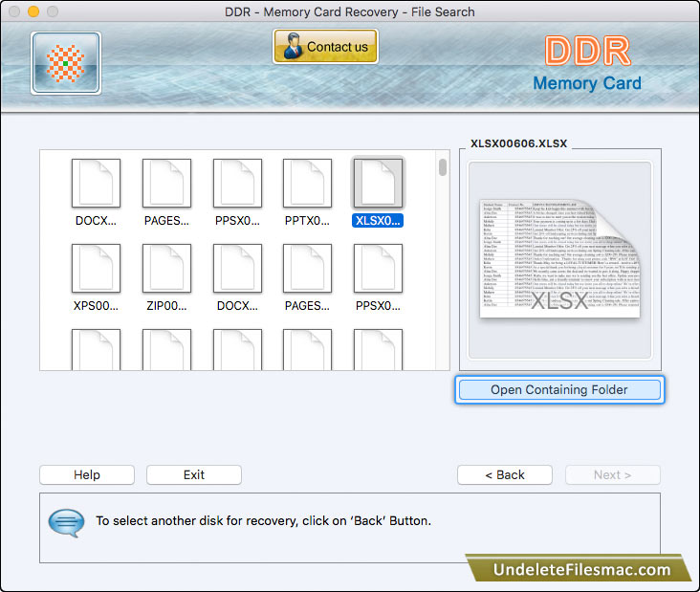Select the first-row DOCX file icon
Viewport: 700px width, 592px height.
pos(96,183)
